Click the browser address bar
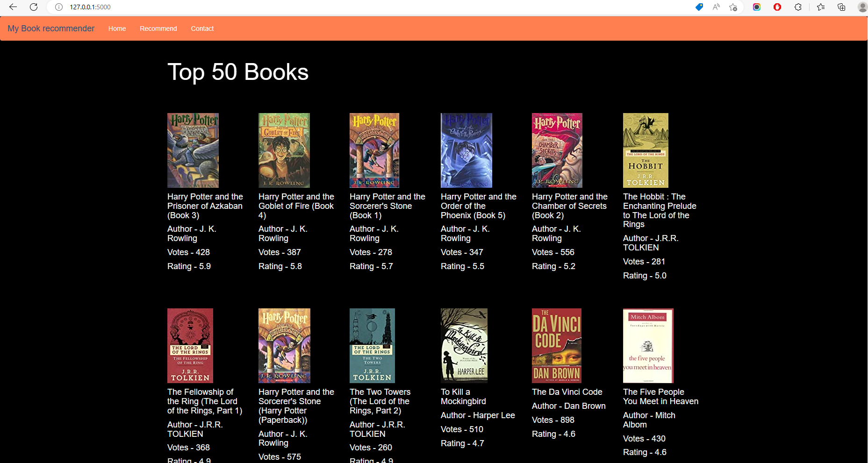 coord(280,7)
